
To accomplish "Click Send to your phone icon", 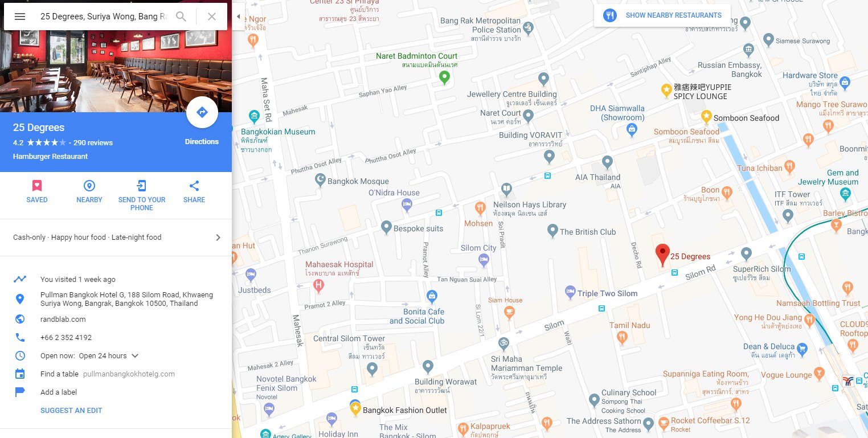I will point(142,186).
